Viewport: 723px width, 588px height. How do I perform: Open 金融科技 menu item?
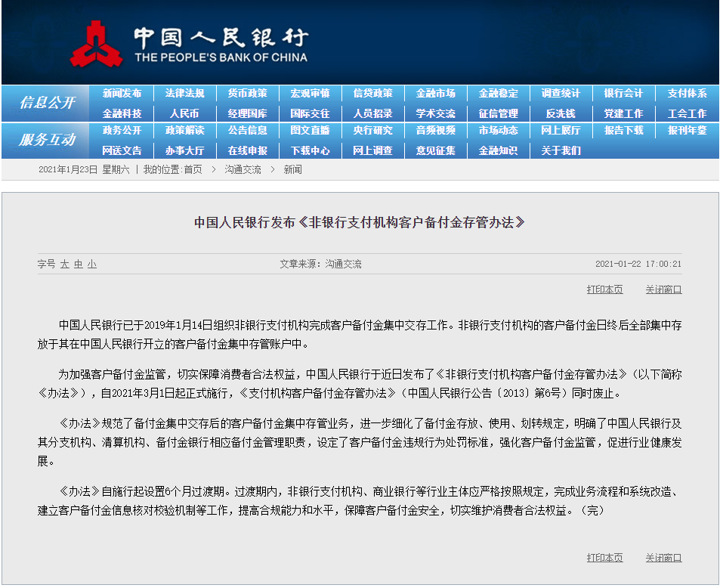coord(122,113)
